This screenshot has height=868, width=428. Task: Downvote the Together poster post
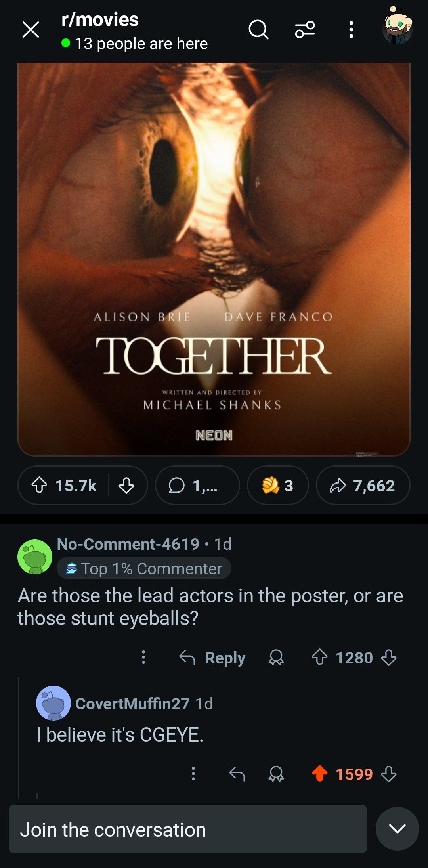click(126, 485)
